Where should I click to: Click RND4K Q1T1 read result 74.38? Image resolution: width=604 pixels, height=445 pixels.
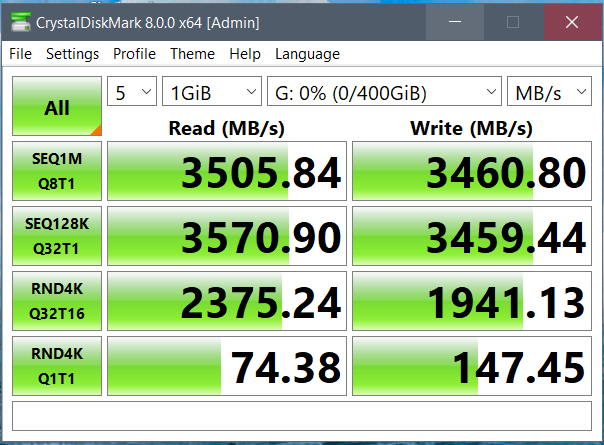click(227, 366)
